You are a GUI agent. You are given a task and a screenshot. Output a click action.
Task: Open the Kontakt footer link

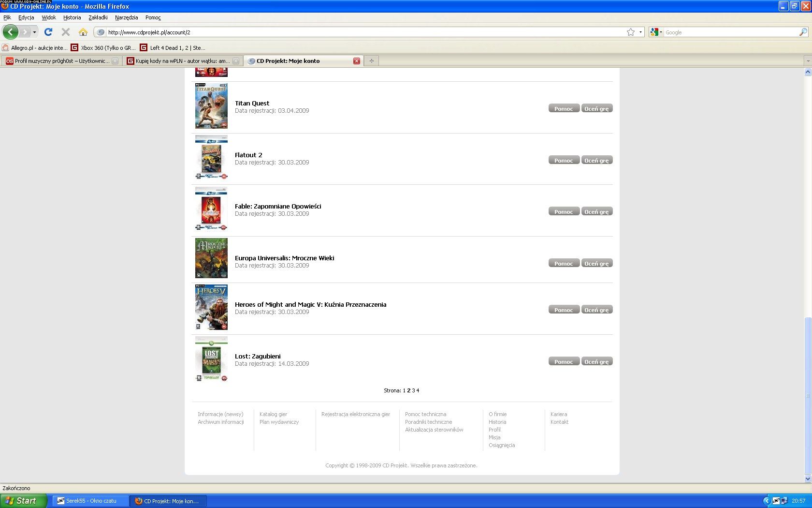pos(559,422)
